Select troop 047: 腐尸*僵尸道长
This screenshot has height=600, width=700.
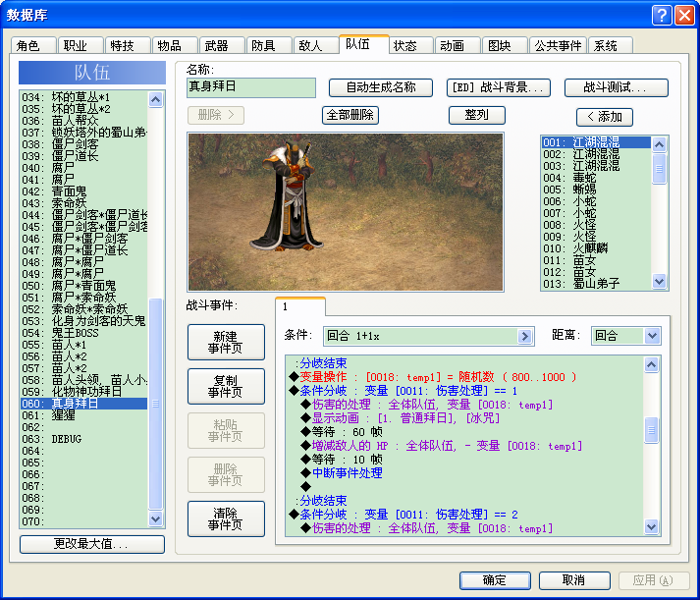click(x=83, y=250)
